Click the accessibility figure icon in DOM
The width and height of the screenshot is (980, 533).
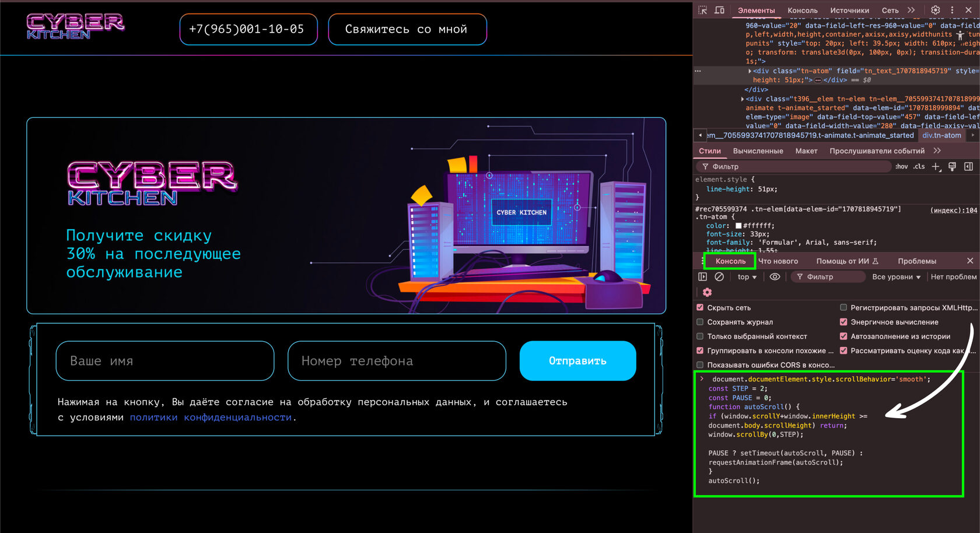pos(960,35)
